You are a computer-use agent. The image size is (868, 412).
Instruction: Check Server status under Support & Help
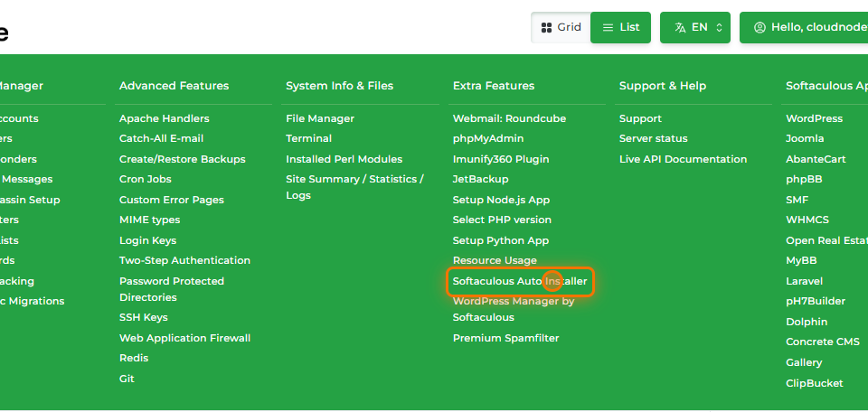tap(653, 138)
